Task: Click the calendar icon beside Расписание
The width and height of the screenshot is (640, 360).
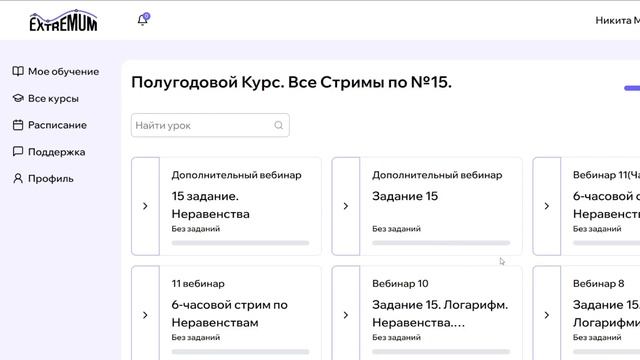Action: tap(18, 125)
